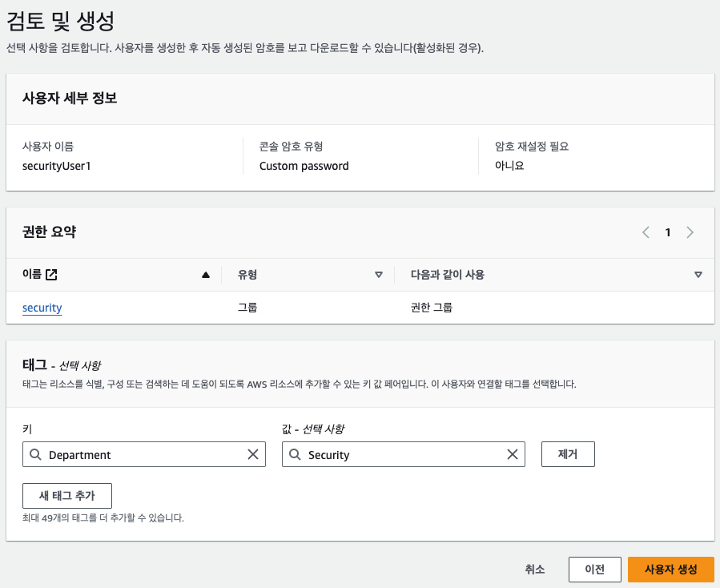Click the 유형 column header
720x588 pixels.
click(x=247, y=275)
